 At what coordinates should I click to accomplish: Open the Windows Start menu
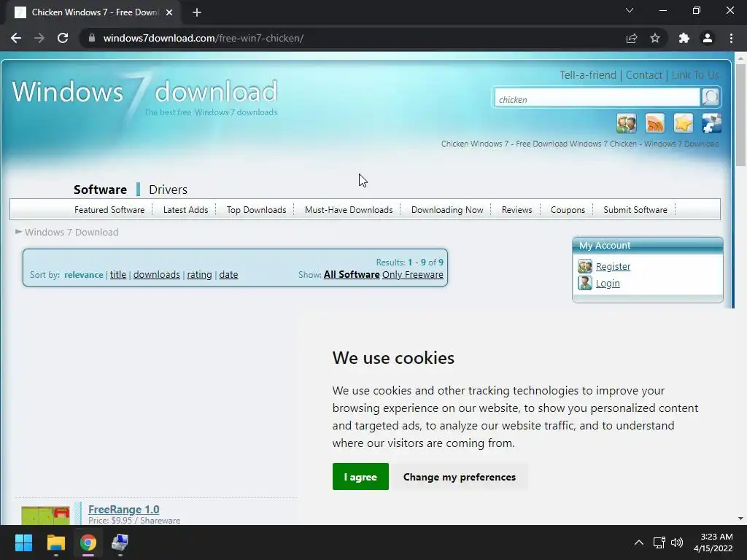(x=23, y=542)
